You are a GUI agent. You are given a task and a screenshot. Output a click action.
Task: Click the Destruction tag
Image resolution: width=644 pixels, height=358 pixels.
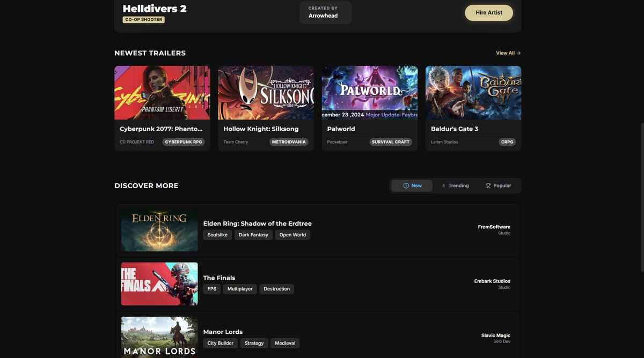coord(277,289)
